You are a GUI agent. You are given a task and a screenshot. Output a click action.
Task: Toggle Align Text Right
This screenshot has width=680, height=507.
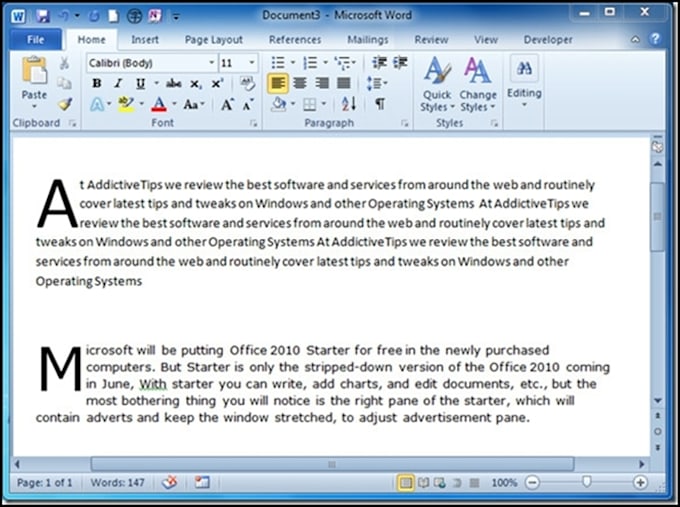click(x=322, y=83)
